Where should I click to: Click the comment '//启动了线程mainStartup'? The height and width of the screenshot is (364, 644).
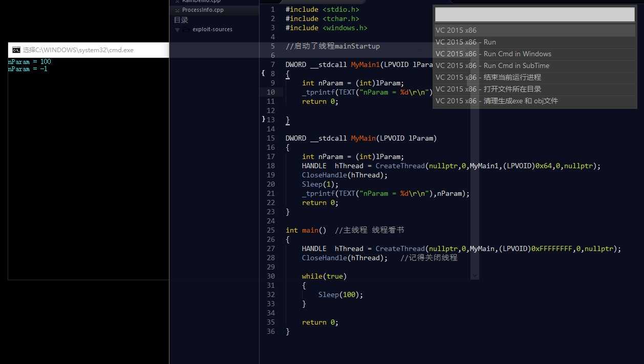coord(333,46)
